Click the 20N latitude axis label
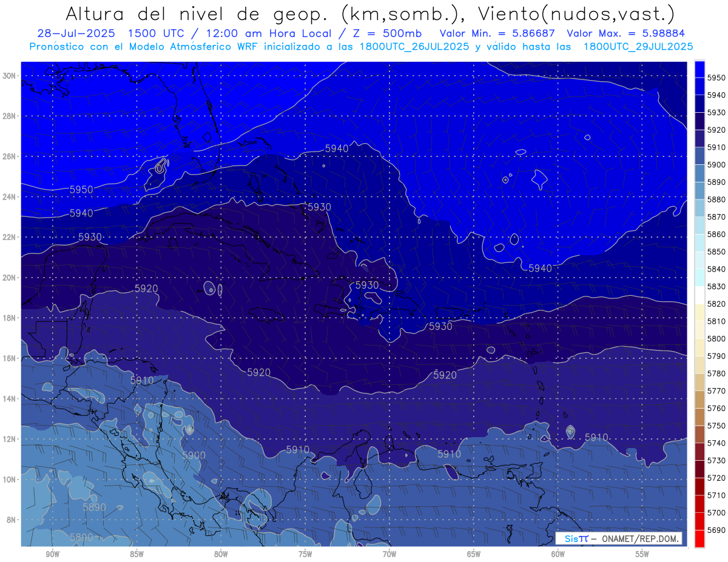Viewport: 728px width, 562px height. click(x=10, y=278)
